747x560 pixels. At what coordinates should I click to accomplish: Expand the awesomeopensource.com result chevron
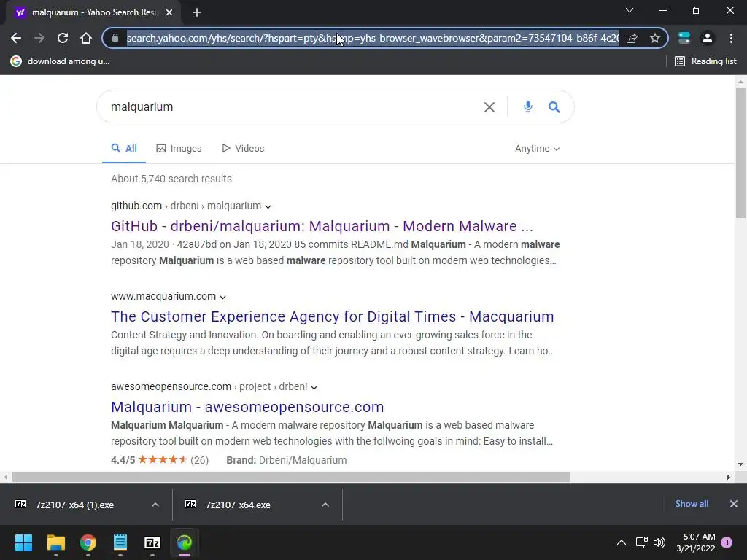[x=314, y=388]
